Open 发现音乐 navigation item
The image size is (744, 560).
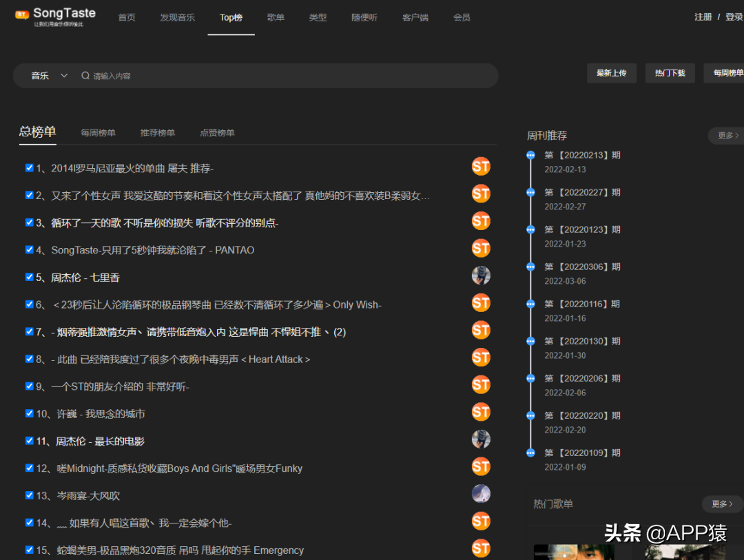(x=178, y=17)
